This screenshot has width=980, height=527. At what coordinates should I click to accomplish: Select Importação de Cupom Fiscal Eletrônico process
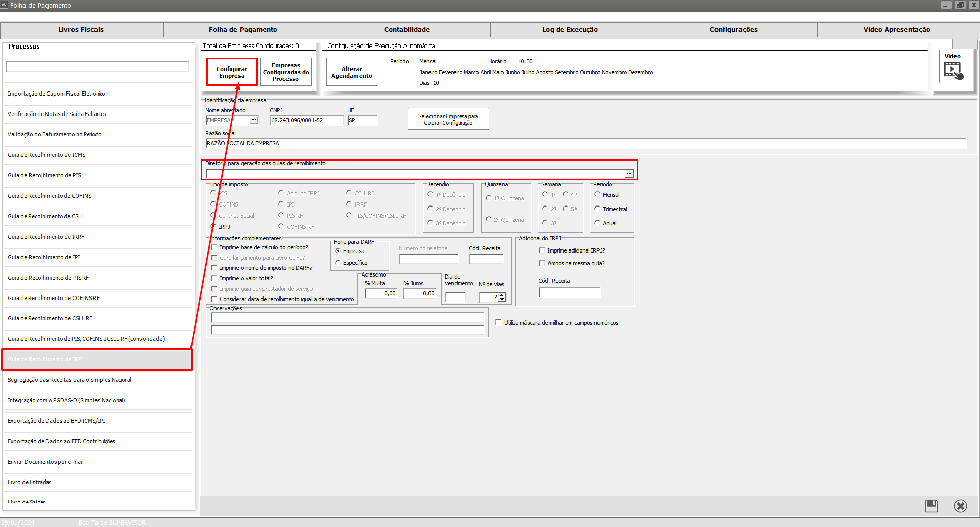tap(98, 94)
